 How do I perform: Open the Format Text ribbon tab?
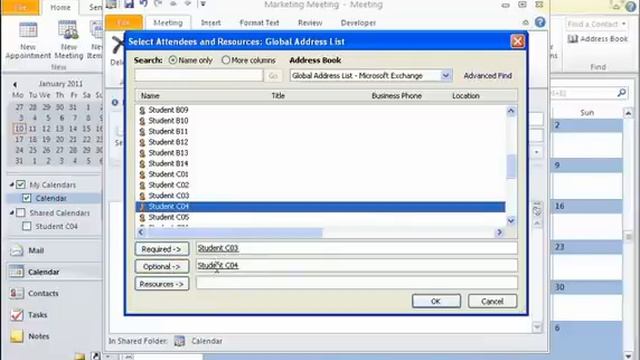pos(259,23)
